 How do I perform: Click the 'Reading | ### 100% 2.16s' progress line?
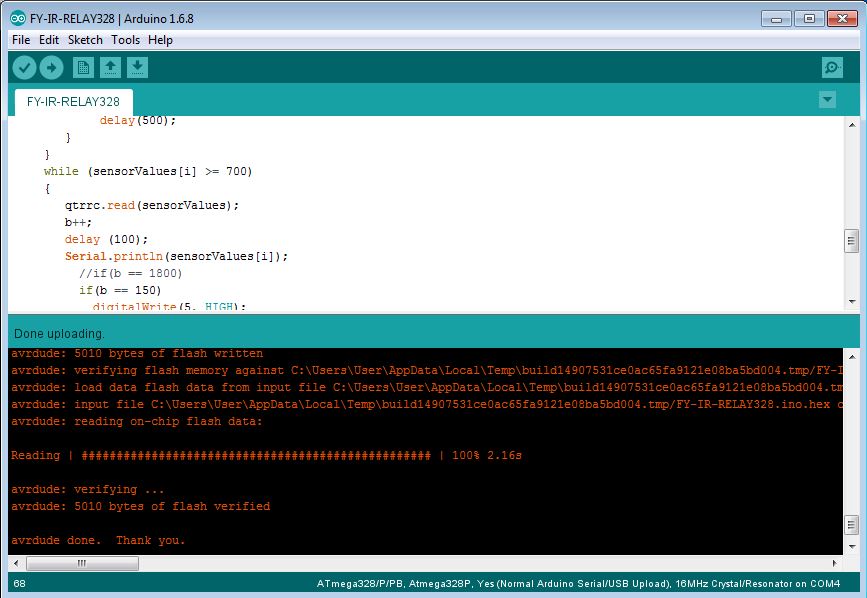pyautogui.click(x=267, y=455)
